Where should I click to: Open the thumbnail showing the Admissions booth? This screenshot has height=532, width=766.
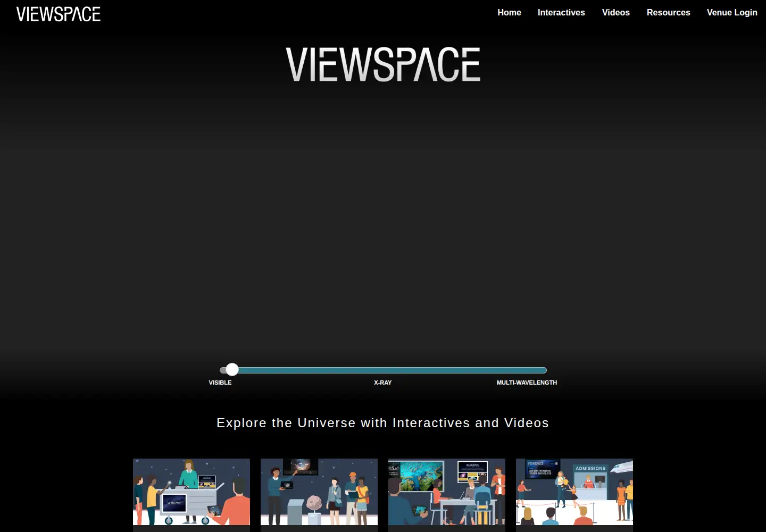click(574, 492)
